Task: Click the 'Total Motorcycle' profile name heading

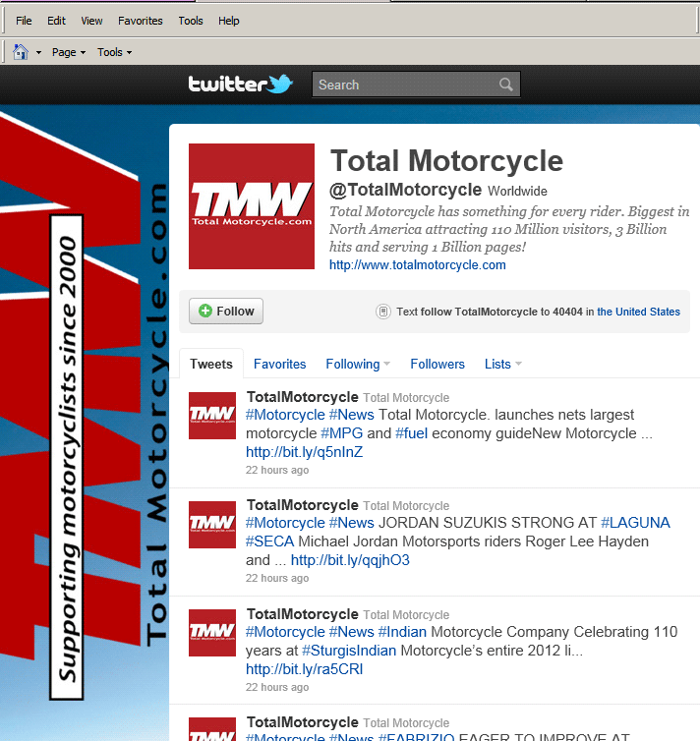Action: click(446, 161)
